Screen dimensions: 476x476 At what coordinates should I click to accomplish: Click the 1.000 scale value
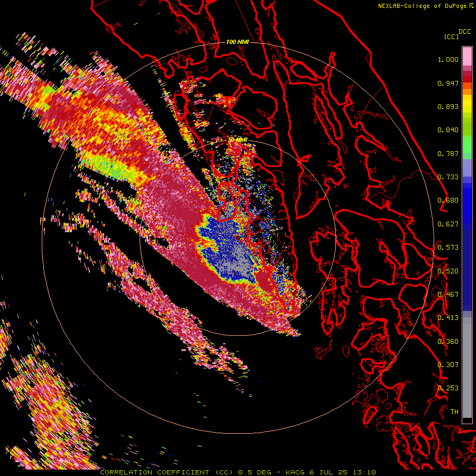pyautogui.click(x=448, y=59)
